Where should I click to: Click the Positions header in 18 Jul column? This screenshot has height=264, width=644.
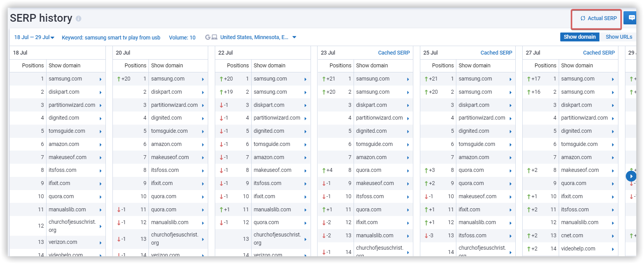point(33,65)
